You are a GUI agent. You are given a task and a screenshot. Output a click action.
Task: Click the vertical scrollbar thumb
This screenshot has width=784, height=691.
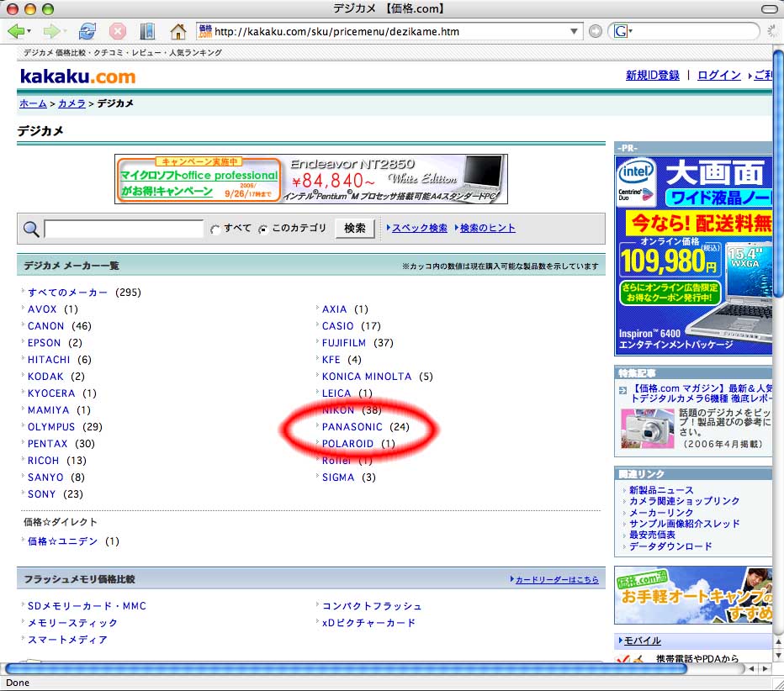pos(778,173)
